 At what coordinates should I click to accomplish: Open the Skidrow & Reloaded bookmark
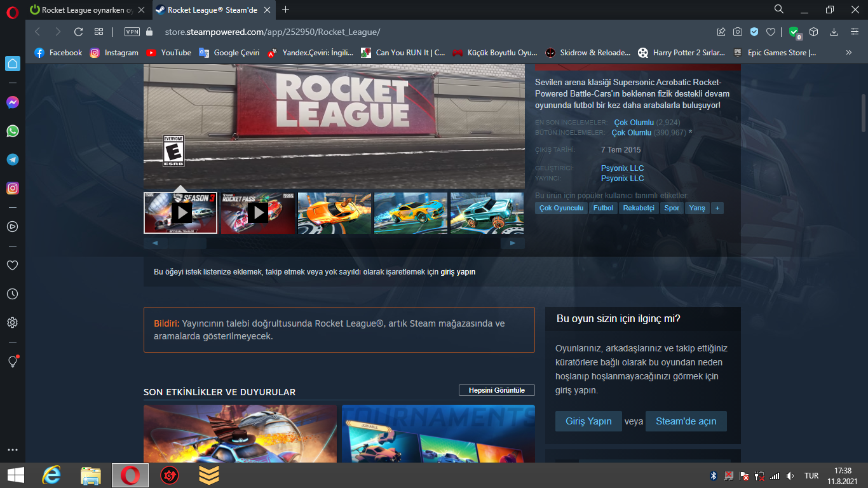[x=588, y=53]
